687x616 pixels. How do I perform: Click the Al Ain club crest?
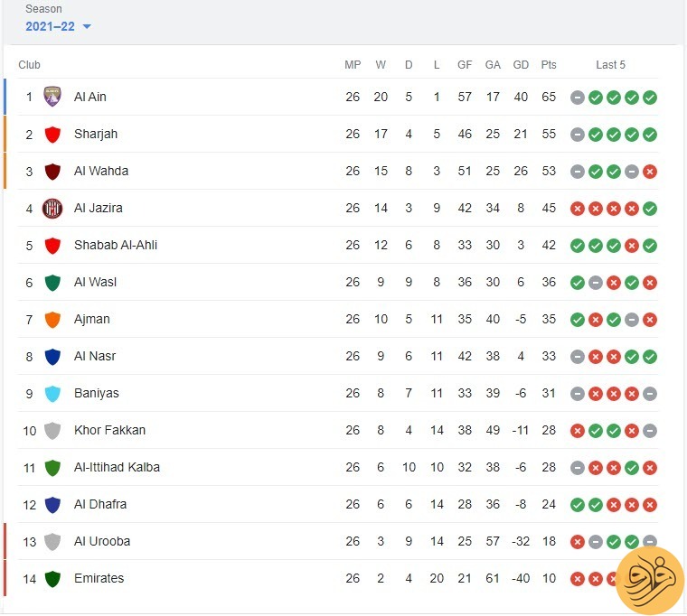point(52,97)
